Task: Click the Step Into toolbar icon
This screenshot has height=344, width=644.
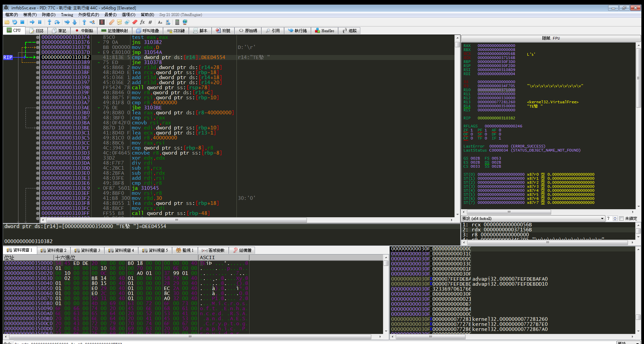Action: pyautogui.click(x=49, y=22)
